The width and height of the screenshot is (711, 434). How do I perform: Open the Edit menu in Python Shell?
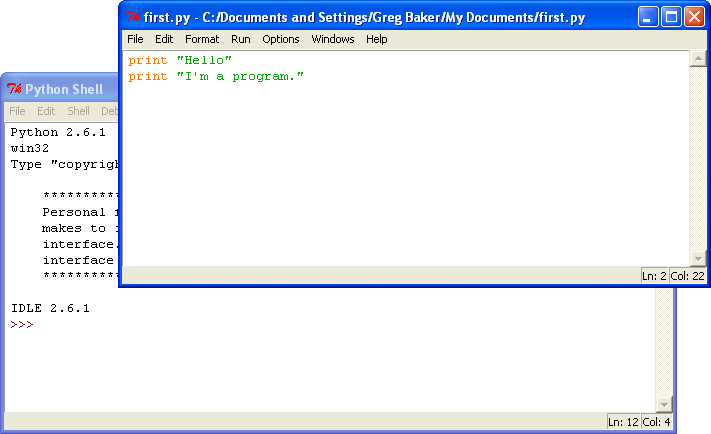coord(46,111)
